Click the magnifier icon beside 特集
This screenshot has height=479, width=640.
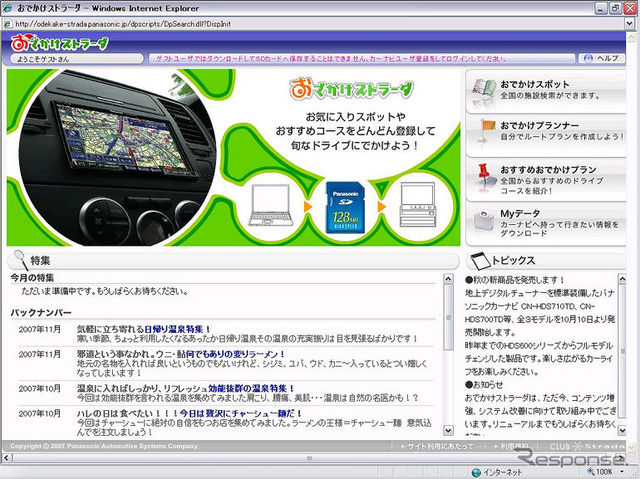point(21,260)
